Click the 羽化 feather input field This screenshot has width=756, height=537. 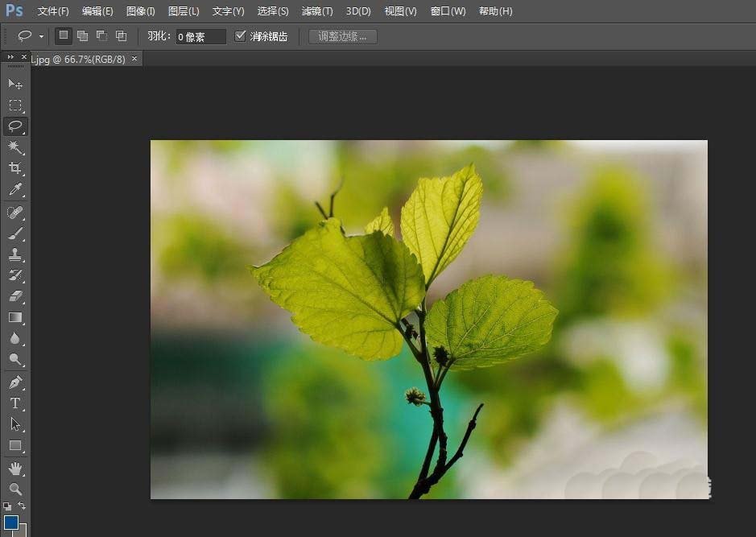(200, 37)
